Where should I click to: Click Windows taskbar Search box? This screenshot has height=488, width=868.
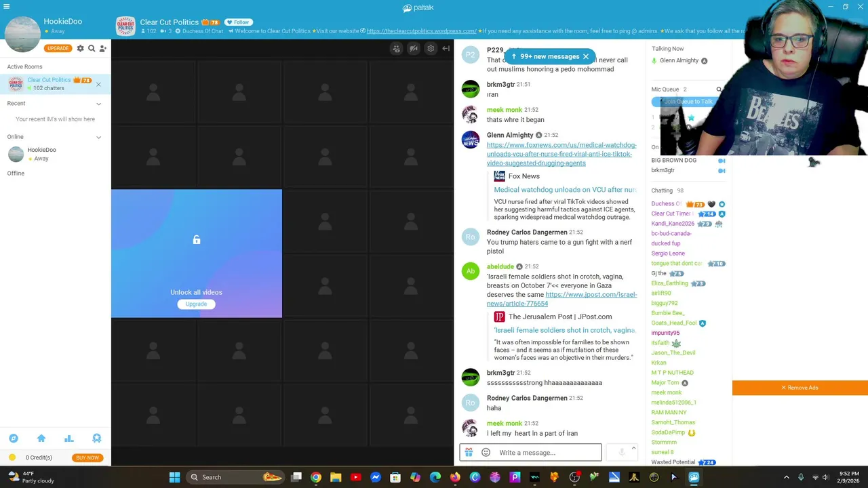point(235,477)
